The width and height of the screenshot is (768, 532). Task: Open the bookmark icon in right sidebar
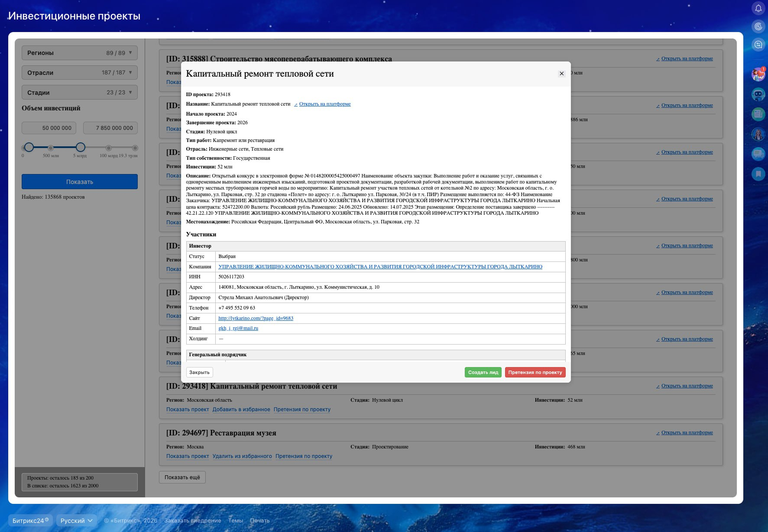[x=758, y=174]
